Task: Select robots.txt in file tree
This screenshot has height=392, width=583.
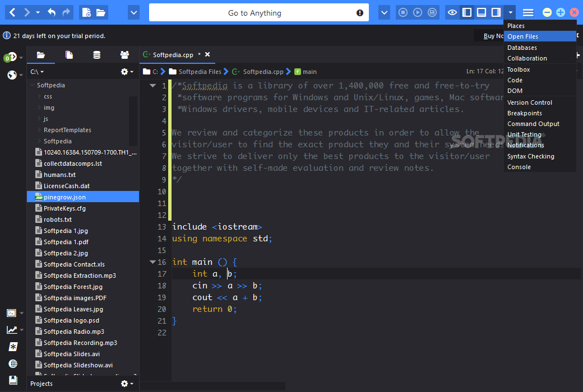Action: (84, 220)
